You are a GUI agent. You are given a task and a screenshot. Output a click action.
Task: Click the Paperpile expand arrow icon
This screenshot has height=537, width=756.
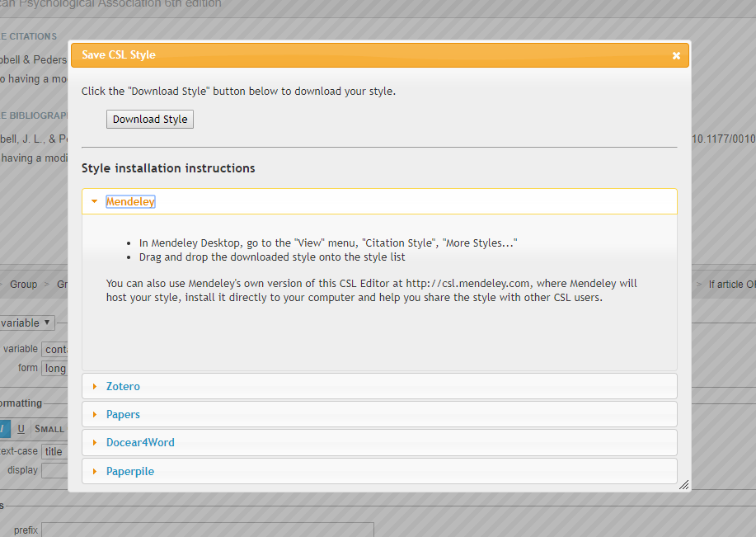(x=95, y=471)
